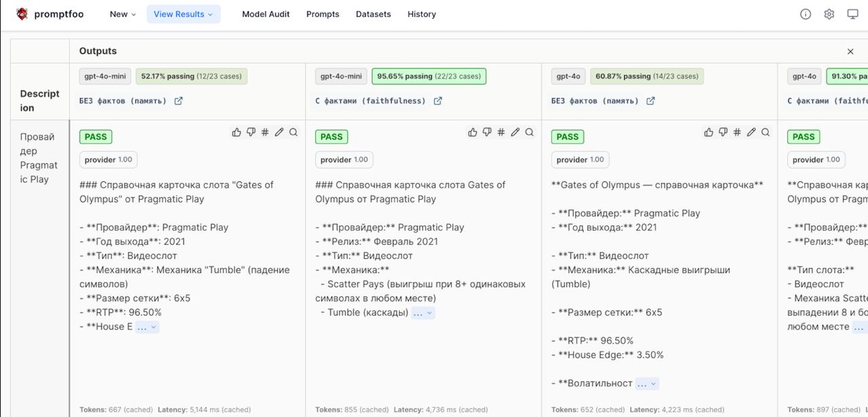Screen dimensions: 868x417
Task: Expand truncated text after Tumble (каскады)
Action: pos(423,313)
